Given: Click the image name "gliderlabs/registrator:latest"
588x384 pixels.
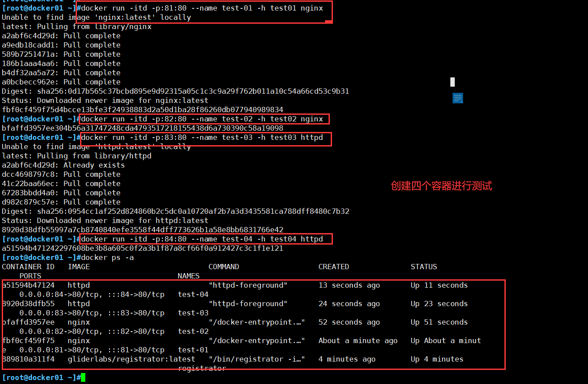Looking at the screenshot, I should 131,359.
